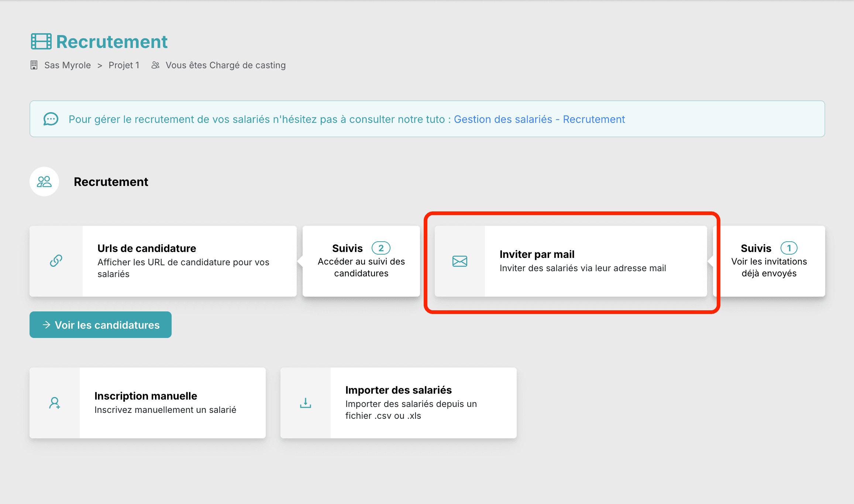Open the Urls de candidature card title

(147, 248)
